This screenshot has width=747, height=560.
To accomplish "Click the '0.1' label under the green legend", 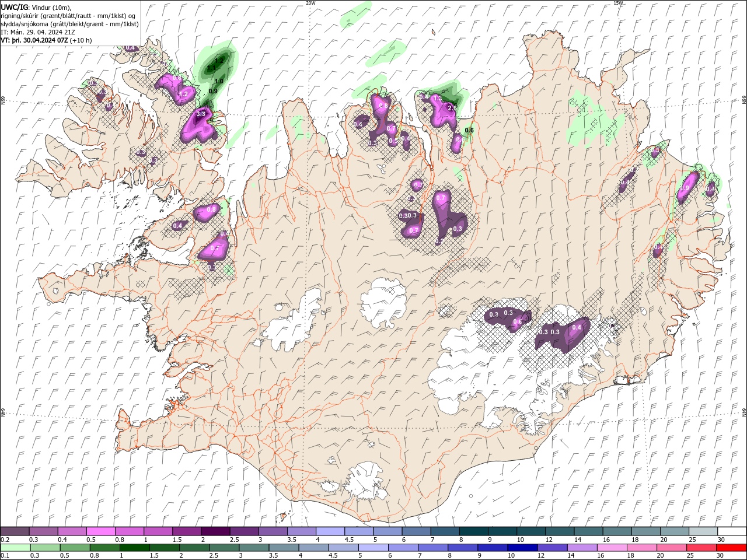I will (x=5, y=556).
